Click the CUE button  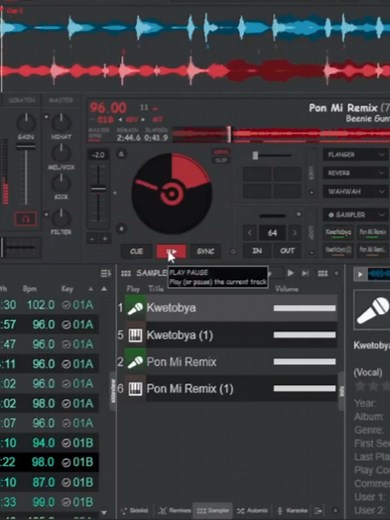point(136,251)
